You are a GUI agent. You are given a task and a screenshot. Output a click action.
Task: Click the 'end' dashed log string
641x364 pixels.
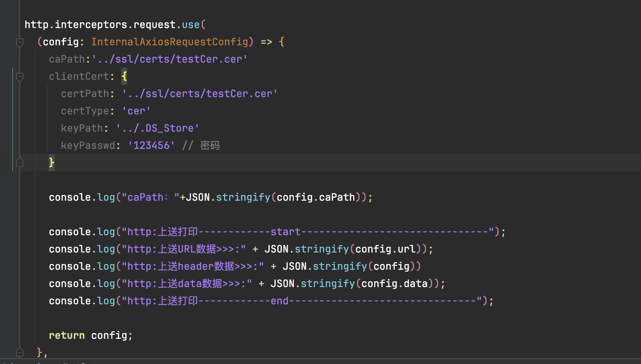pos(302,301)
